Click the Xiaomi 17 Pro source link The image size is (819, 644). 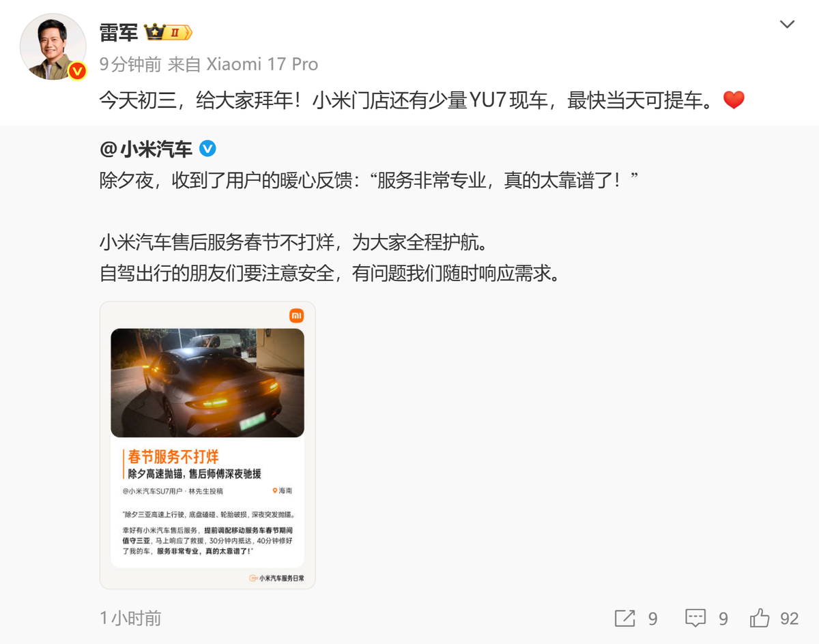[x=262, y=64]
